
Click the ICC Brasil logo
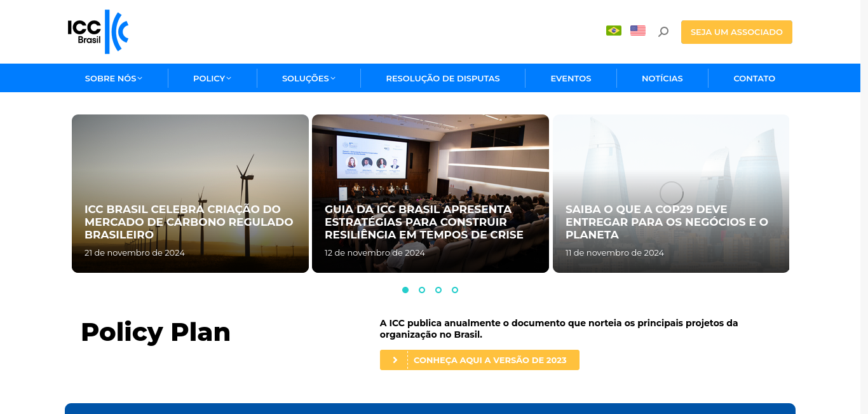(98, 32)
